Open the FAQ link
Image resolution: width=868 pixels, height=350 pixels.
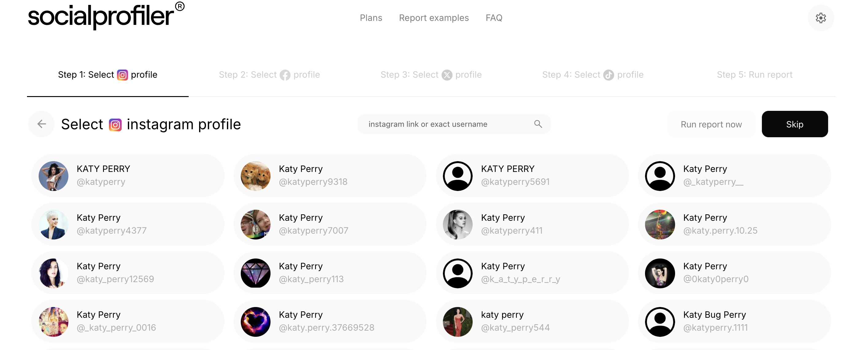494,18
